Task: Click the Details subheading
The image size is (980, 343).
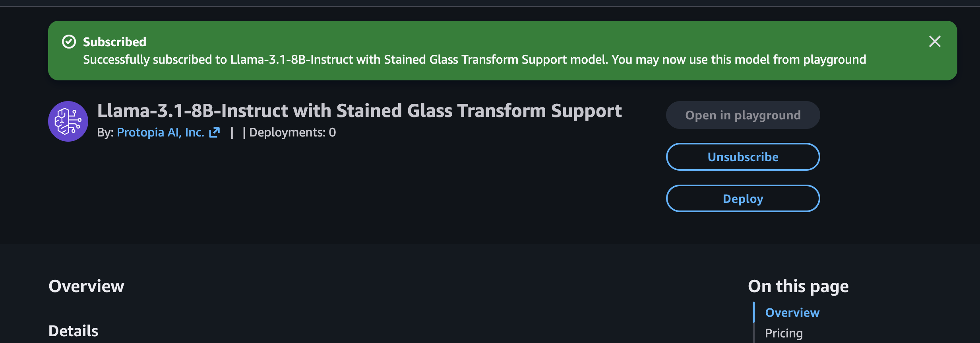Action: [73, 331]
